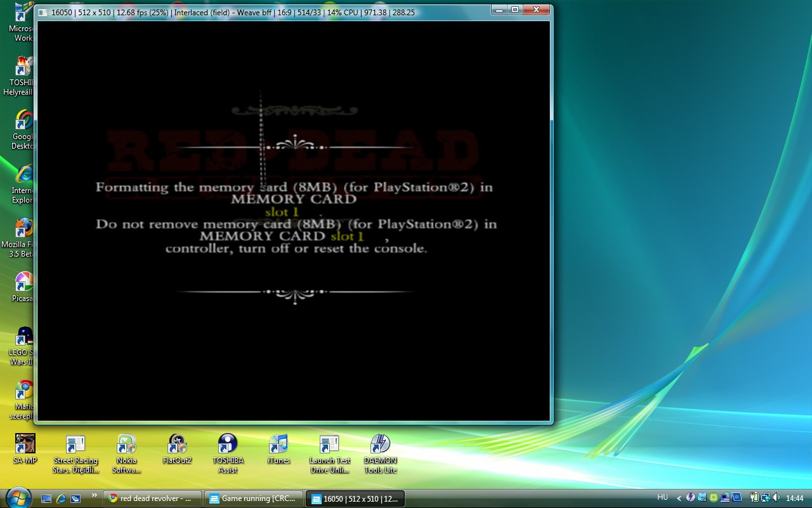This screenshot has height=508, width=812.
Task: Click the game window title bar text
Action: coord(233,12)
